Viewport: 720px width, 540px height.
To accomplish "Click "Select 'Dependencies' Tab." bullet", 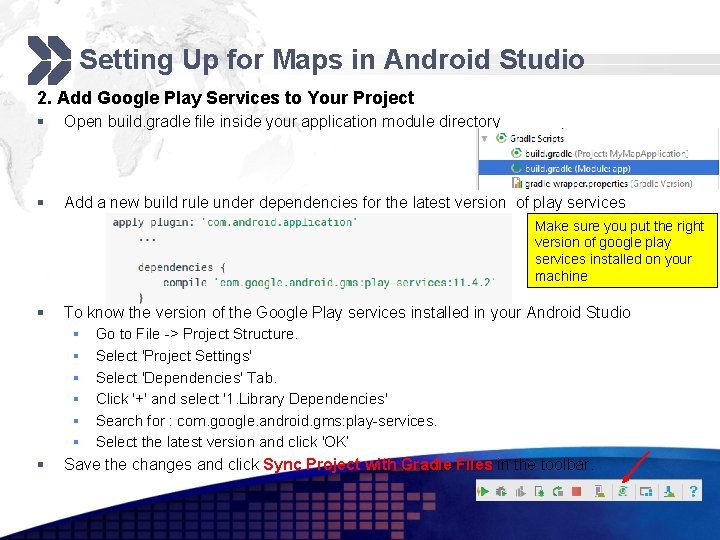I will coord(186,377).
